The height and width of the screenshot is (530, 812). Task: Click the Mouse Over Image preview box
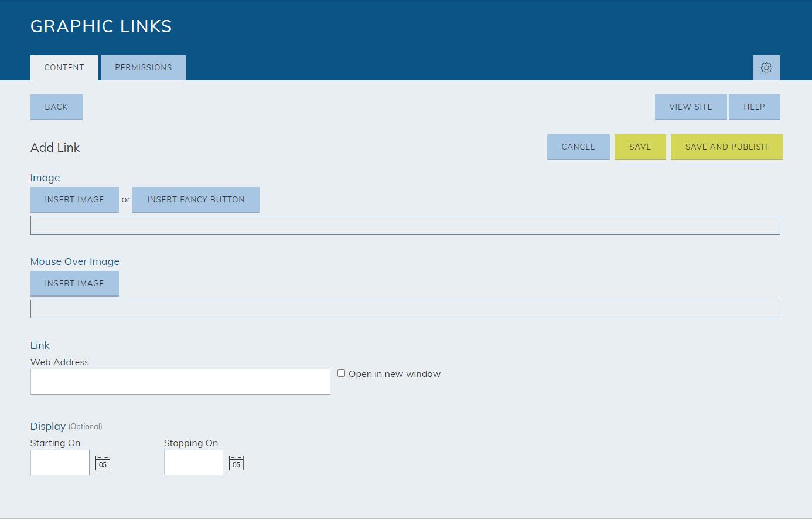(405, 309)
